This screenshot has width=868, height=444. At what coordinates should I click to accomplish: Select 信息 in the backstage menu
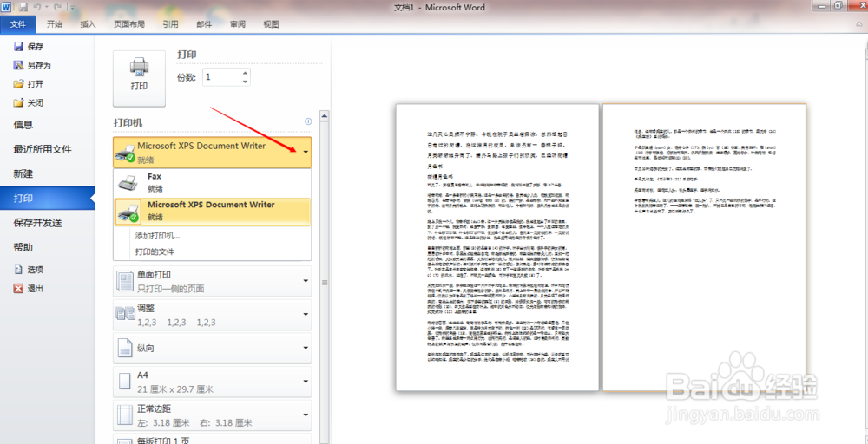coord(23,125)
